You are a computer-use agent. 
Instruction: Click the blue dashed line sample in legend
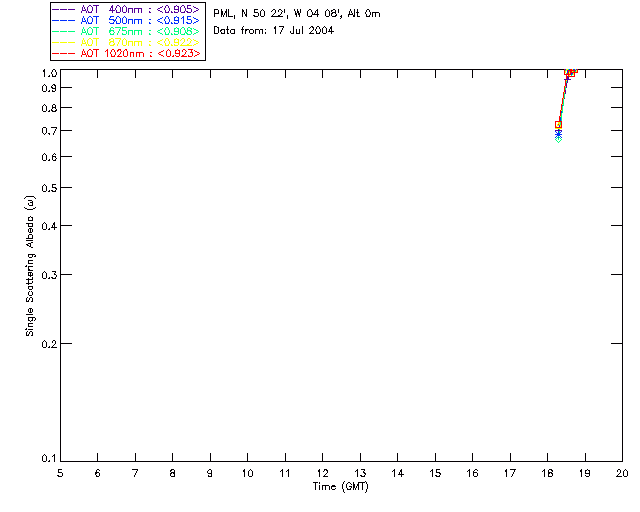[64, 20]
